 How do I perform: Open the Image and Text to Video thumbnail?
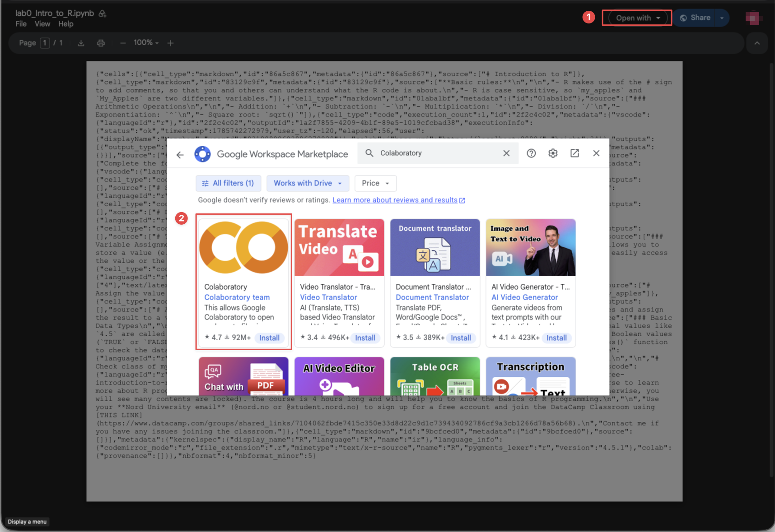(x=531, y=247)
